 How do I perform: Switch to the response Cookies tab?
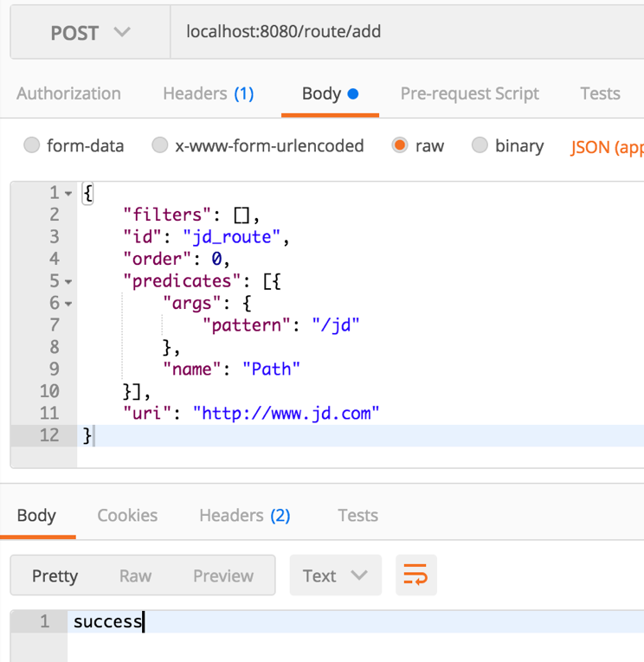tap(127, 515)
